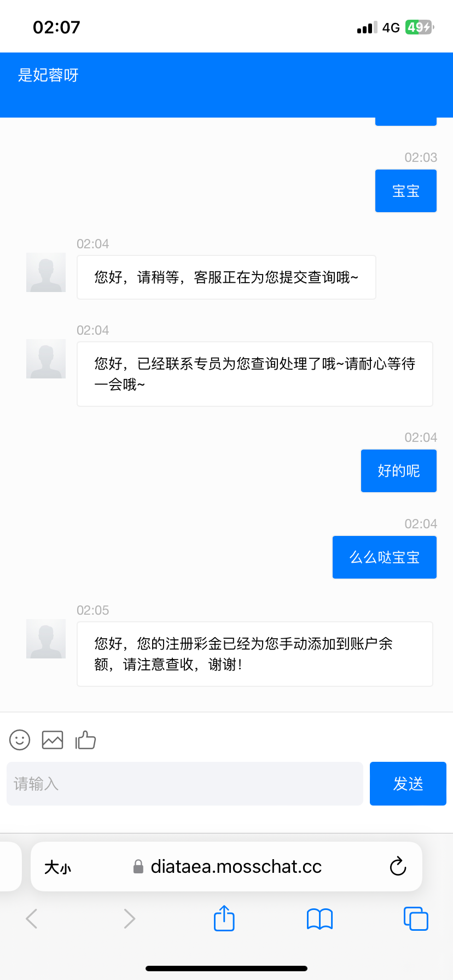Viewport: 453px width, 980px height.
Task: Tap the 注册彩金 agent message bubble
Action: (x=254, y=654)
